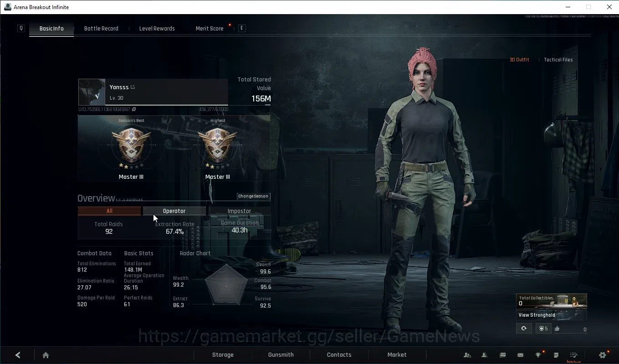
Task: Open the task list icon
Action: pyautogui.click(x=574, y=355)
